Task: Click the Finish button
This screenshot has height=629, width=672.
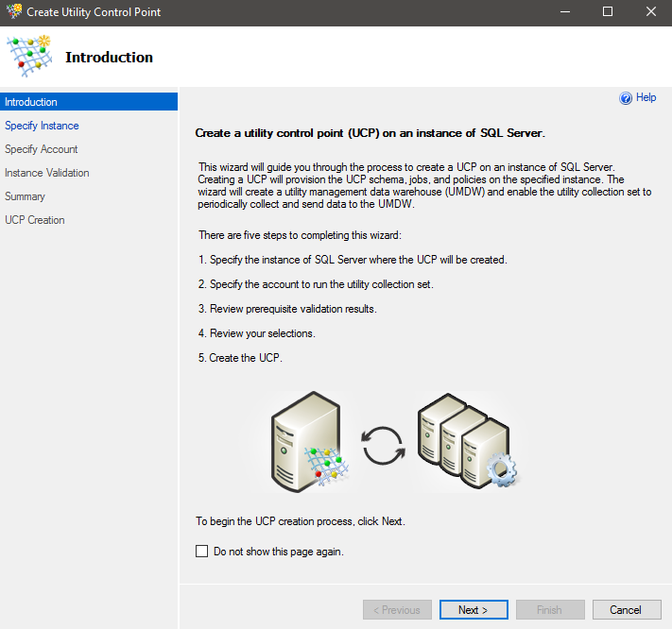Action: click(550, 609)
